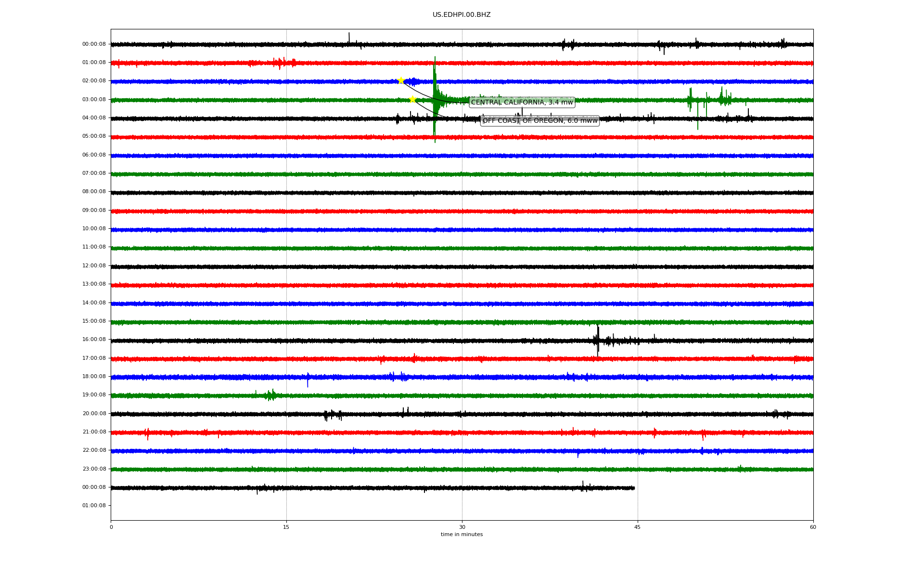
Task: Click the 06:00:08 time label
Action: 94,155
